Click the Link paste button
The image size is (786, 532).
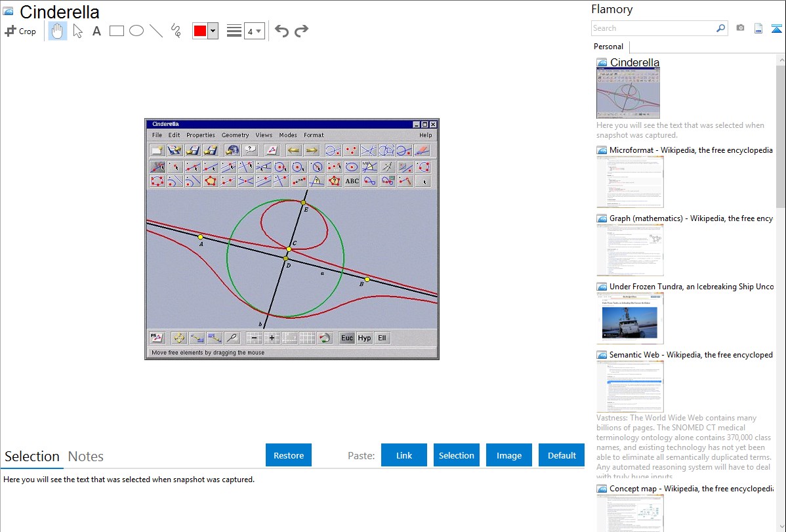pos(404,455)
